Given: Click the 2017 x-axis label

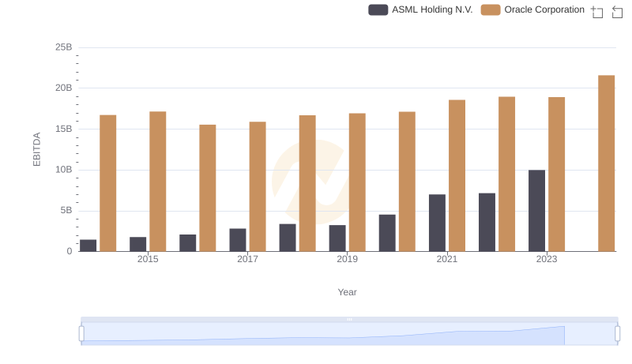Looking at the screenshot, I should [247, 259].
